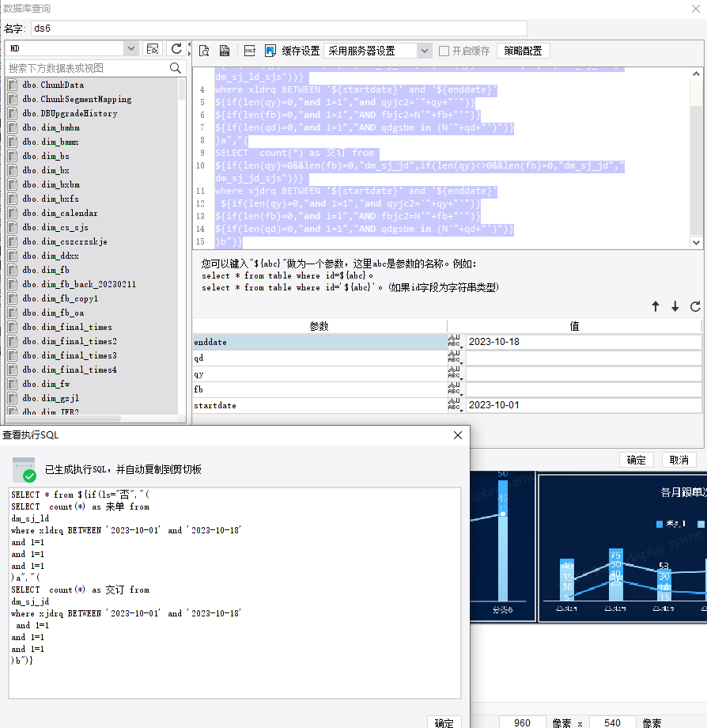
Task: Enable the 开启缓存 checkbox
Action: coord(444,51)
